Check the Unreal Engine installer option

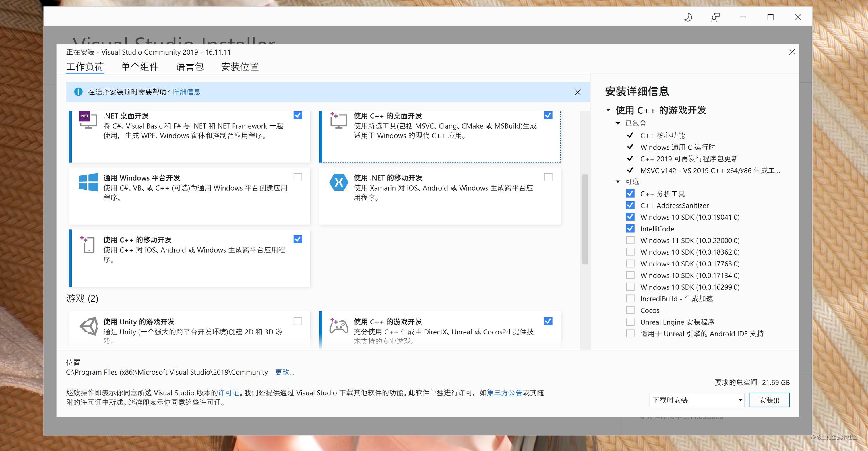[x=630, y=322]
